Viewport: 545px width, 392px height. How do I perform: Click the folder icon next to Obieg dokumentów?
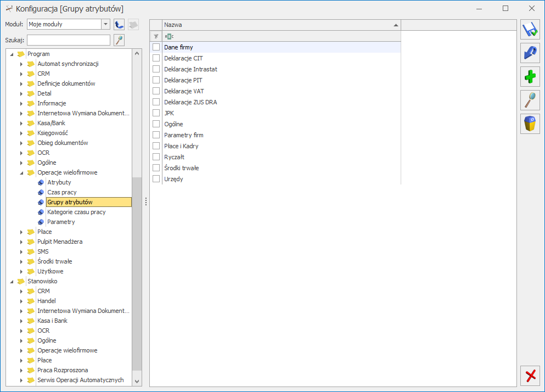tap(31, 143)
